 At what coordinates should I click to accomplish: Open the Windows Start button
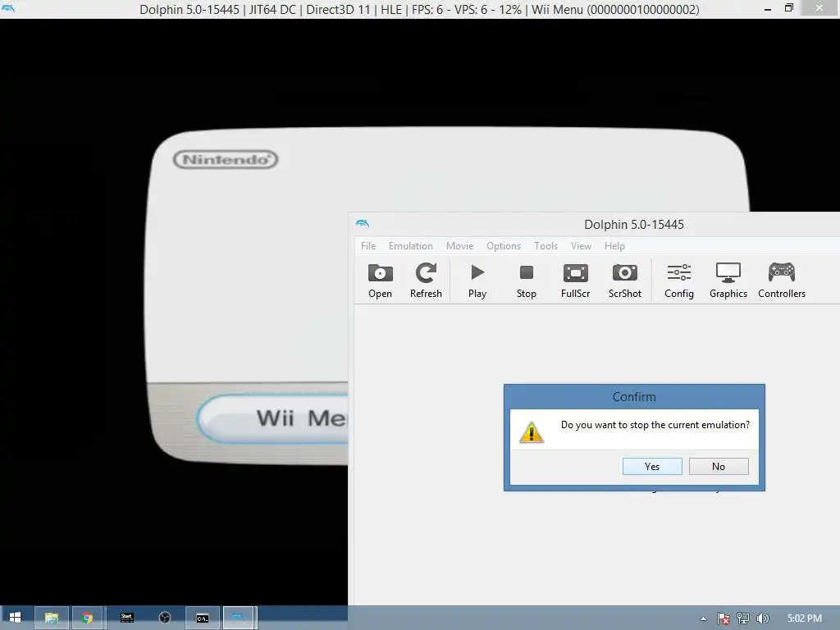(x=15, y=618)
